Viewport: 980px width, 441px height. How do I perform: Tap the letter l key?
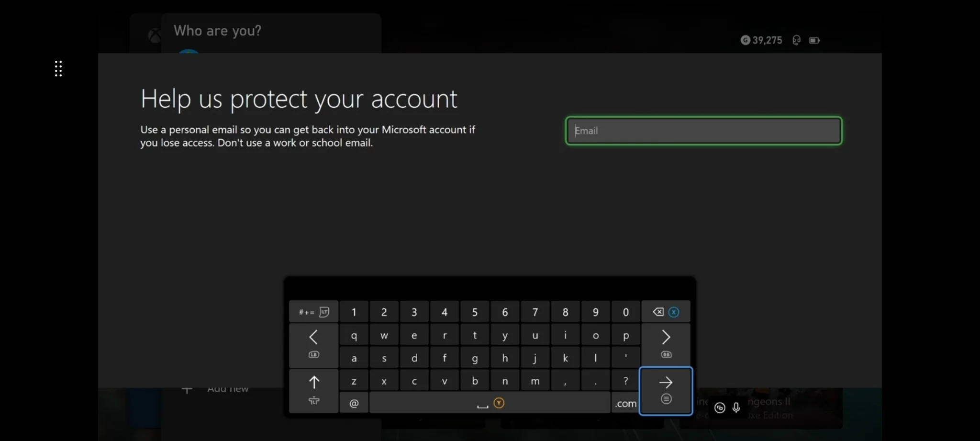[595, 358]
